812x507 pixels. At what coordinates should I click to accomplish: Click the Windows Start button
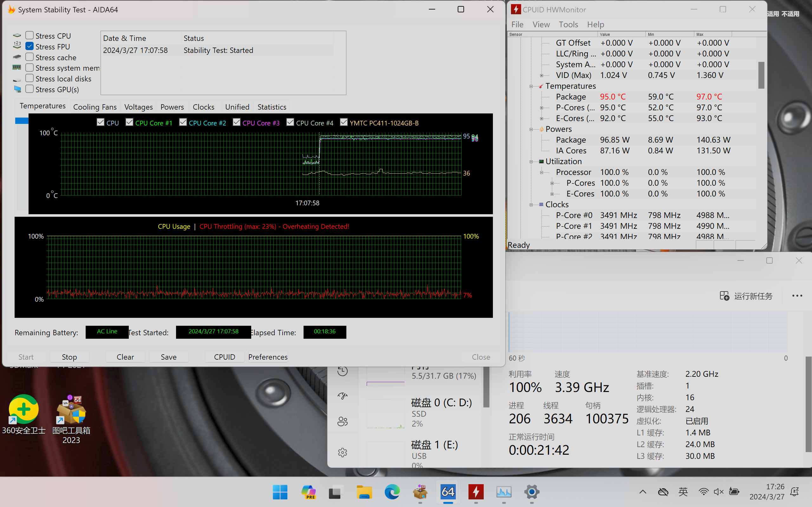click(x=280, y=492)
